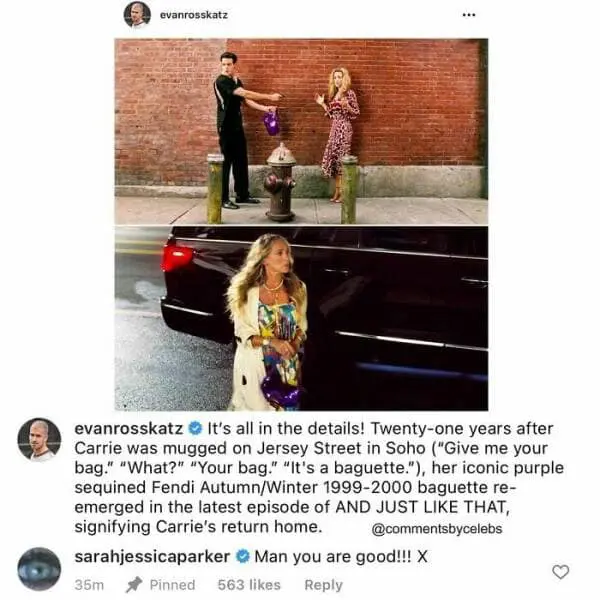Click sarahjessicaparker's verified badge
This screenshot has height=600, width=600.
[x=243, y=556]
